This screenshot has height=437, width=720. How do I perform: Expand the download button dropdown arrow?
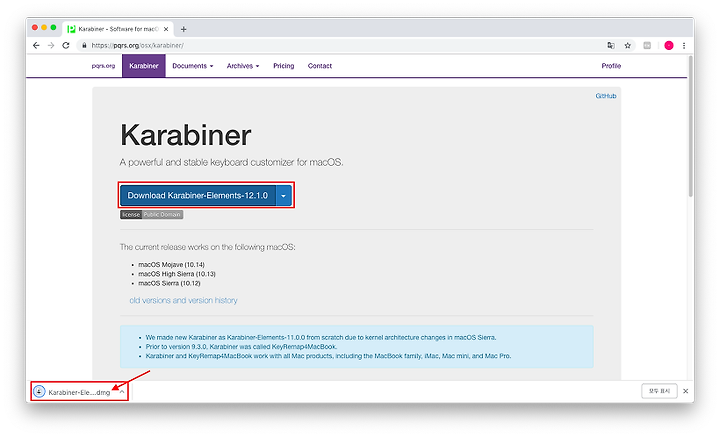(x=284, y=196)
